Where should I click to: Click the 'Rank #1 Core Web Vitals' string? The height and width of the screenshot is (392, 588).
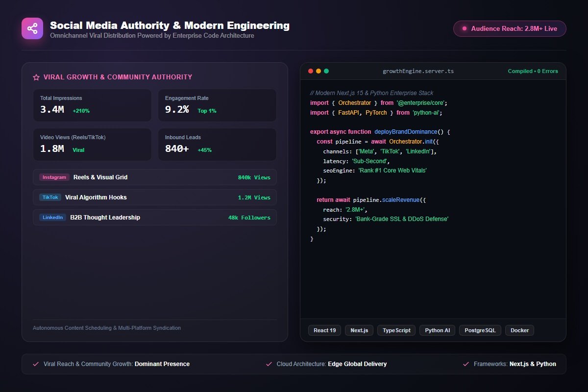392,171
